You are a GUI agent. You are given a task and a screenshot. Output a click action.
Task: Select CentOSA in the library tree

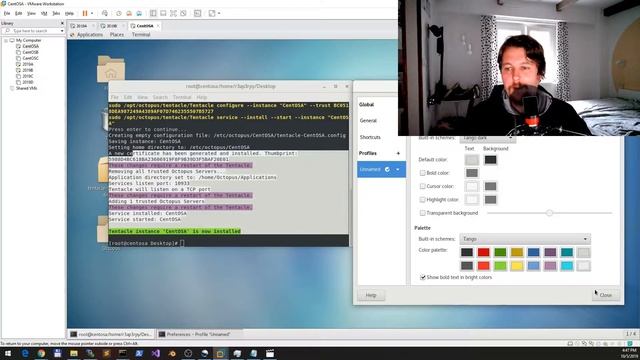point(30,47)
